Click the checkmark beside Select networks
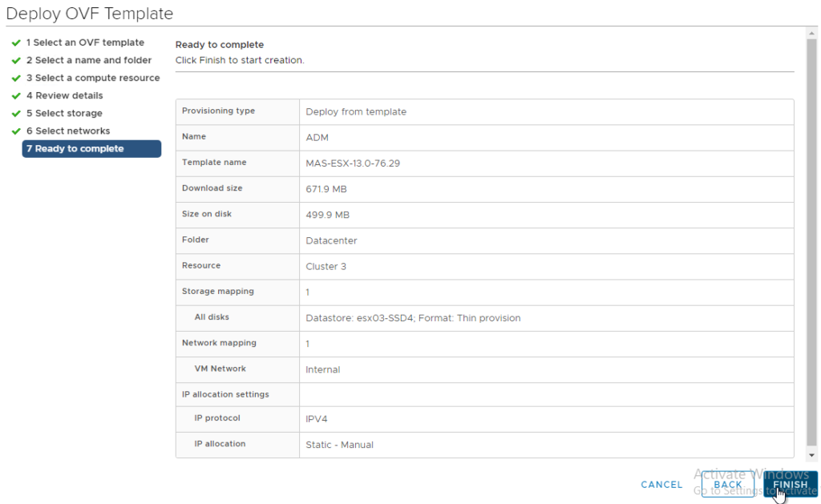Screen dimensions: 821x504 click(14, 131)
